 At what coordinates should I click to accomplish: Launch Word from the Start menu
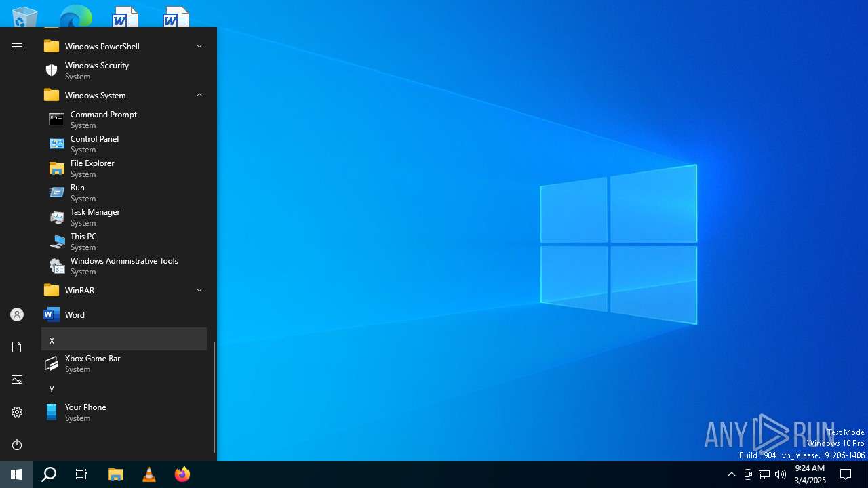point(124,314)
